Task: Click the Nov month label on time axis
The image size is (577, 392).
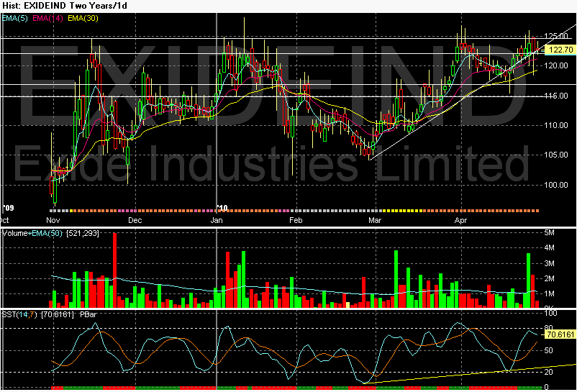Action: click(53, 220)
